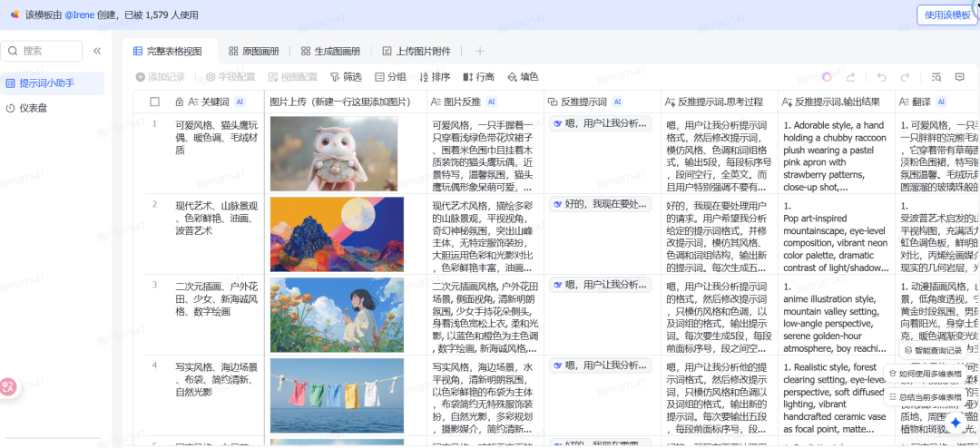This screenshot has height=448, width=980.
Task: Click 添加记录 in the toolbar
Action: (161, 77)
